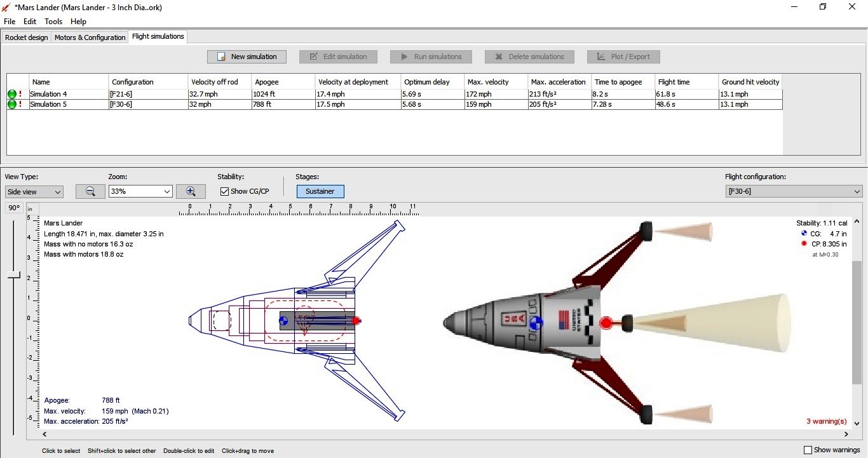Click the red CP marker on rocket schematic
Screen dimensions: 868x458
tap(356, 321)
